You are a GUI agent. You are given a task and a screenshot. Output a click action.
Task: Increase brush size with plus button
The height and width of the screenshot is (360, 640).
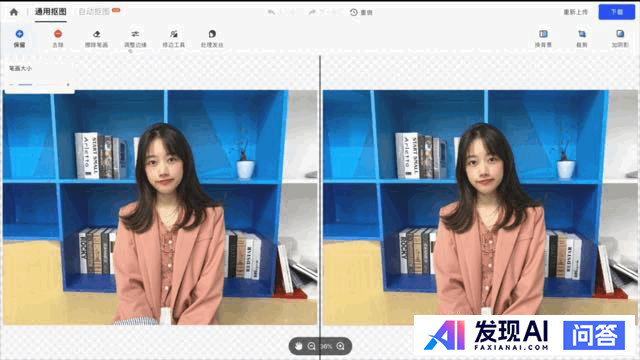68,84
